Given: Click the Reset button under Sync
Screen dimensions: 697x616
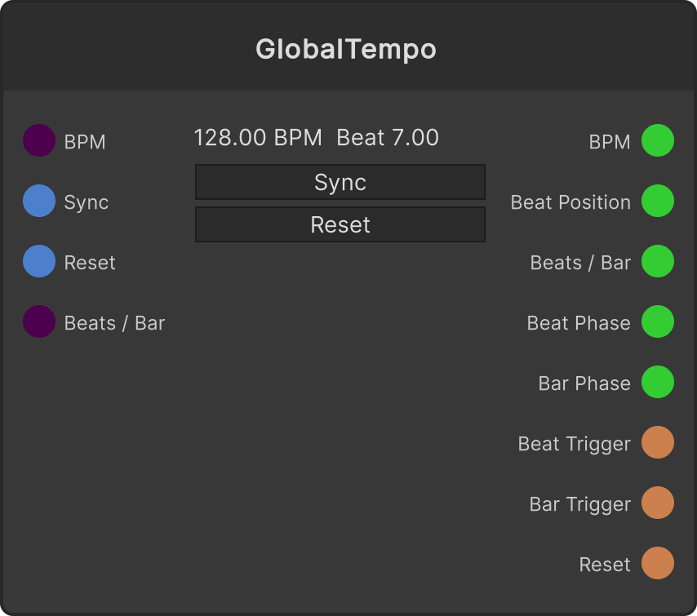Looking at the screenshot, I should pos(340,224).
